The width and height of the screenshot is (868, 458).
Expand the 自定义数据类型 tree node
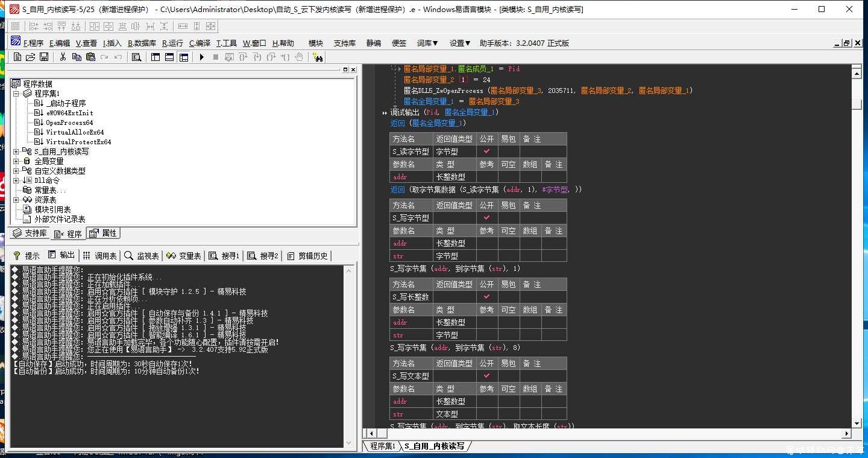pos(16,171)
